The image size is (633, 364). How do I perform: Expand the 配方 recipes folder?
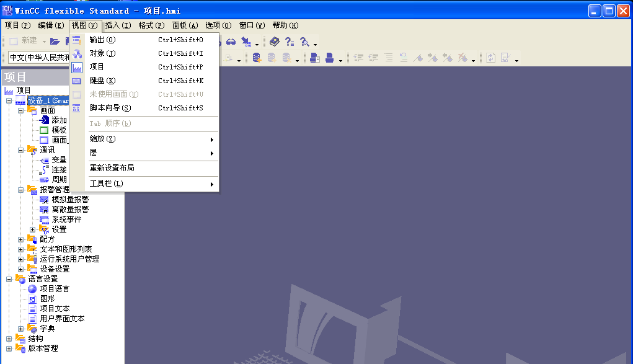click(20, 239)
